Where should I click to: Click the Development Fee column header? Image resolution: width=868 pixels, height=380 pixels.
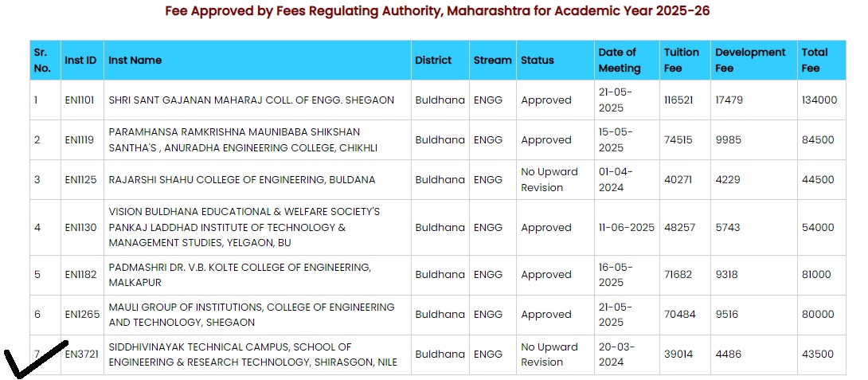[x=749, y=60]
